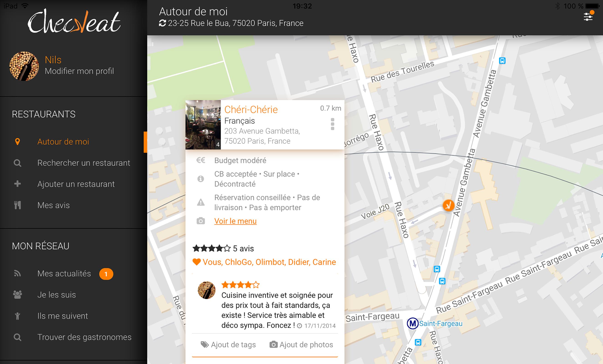The width and height of the screenshot is (603, 364).
Task: Click the search icon beside Trouver des gastronomes
Action: 17,337
